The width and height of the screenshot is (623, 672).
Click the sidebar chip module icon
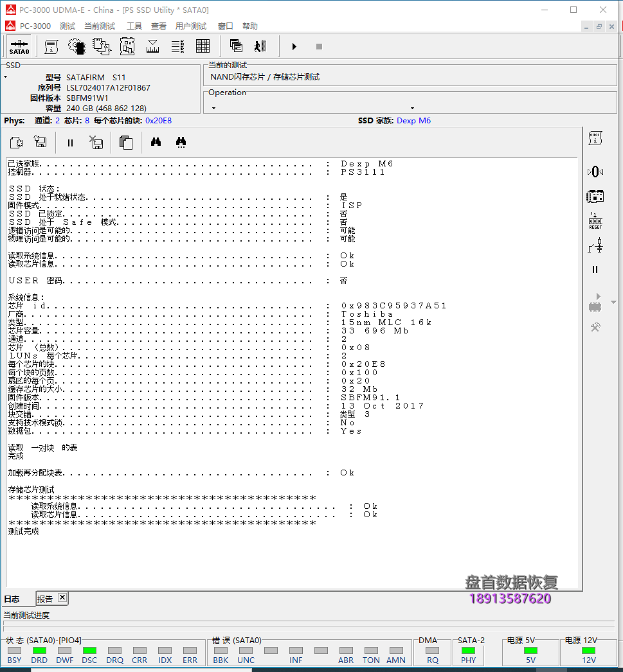point(595,197)
